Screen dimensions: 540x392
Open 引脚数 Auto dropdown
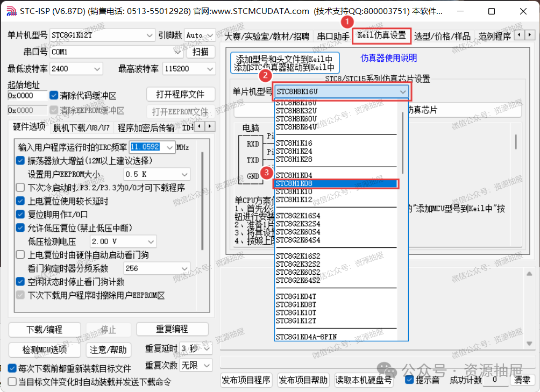[x=200, y=35]
